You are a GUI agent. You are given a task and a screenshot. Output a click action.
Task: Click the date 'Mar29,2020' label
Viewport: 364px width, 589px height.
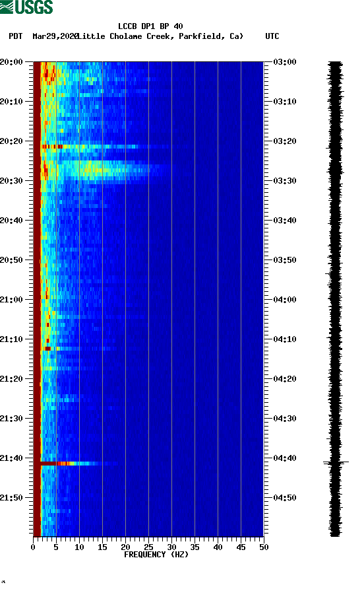55,36
